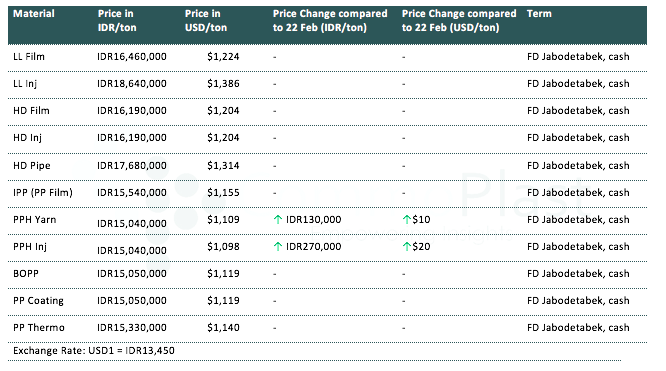This screenshot has height=371, width=666.
Task: Click the IPP (PP Film) material cell
Action: pos(43,193)
